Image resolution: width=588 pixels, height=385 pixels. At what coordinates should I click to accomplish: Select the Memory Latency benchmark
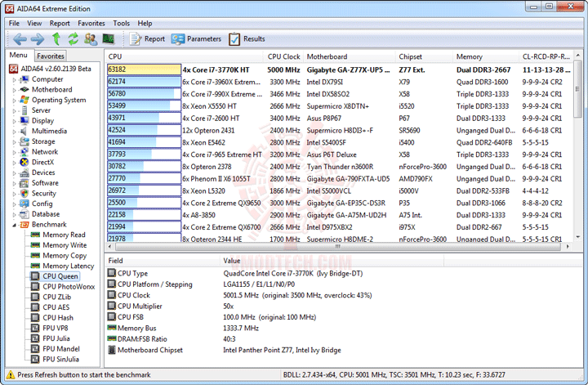pyautogui.click(x=69, y=266)
